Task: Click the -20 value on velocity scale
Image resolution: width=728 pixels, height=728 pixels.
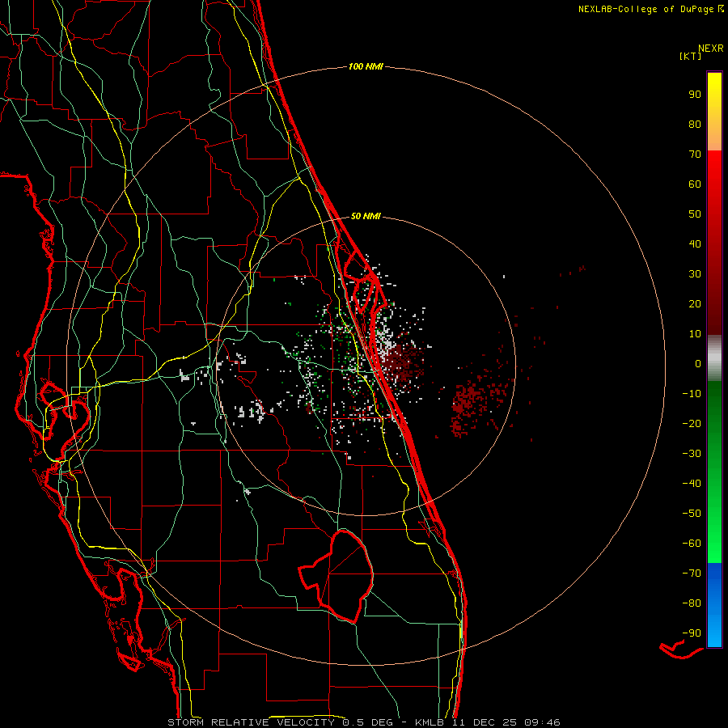Action: (692, 424)
